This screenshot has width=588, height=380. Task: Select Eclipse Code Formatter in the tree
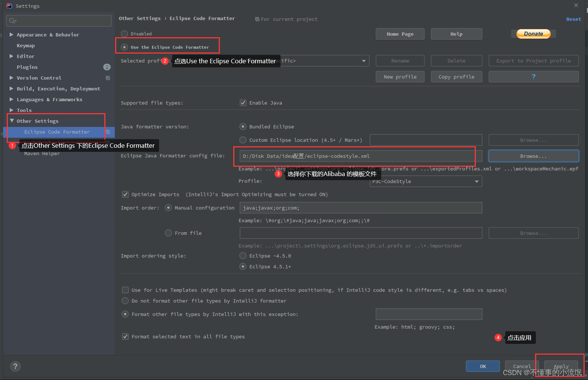coord(57,132)
